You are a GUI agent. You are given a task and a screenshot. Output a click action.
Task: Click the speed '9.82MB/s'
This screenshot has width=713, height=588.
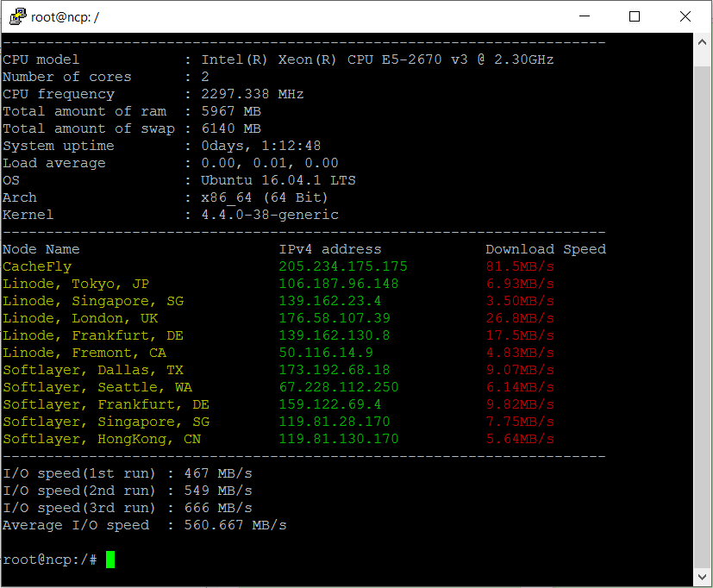[520, 404]
